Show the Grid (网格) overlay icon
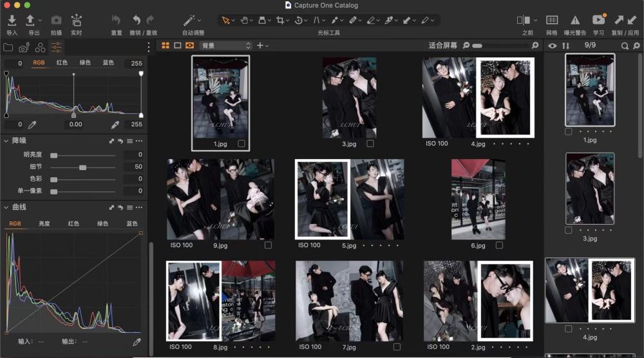 [x=552, y=21]
